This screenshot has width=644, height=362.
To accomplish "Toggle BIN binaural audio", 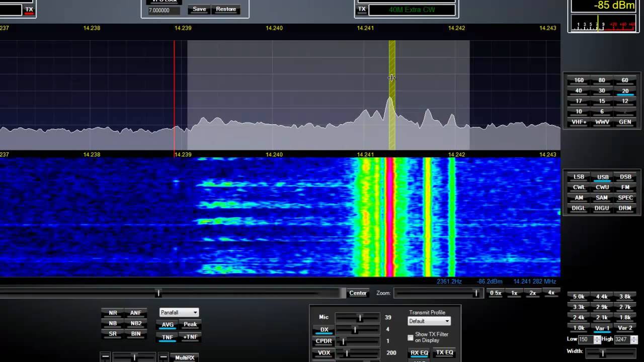I will click(136, 333).
